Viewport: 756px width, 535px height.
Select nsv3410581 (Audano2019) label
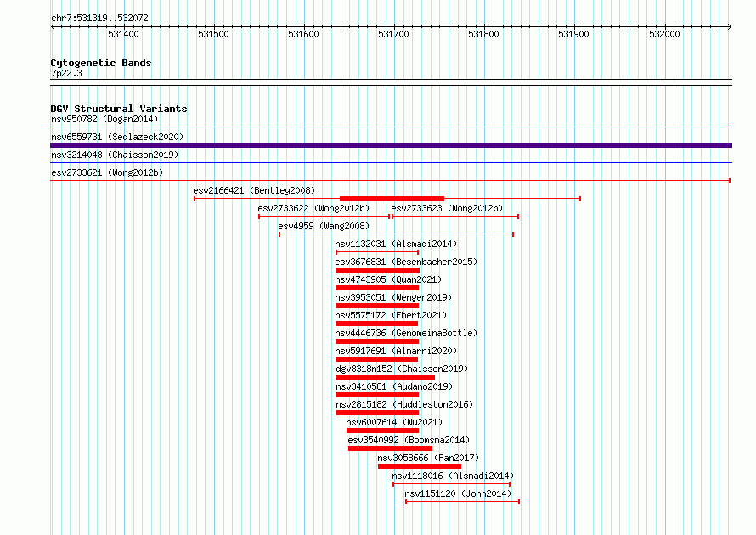(394, 386)
